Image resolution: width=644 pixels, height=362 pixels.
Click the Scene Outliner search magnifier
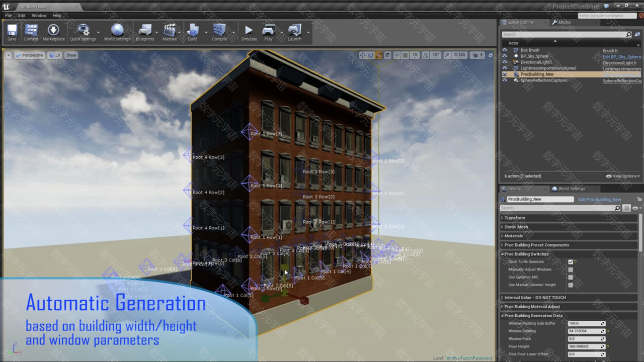pos(628,35)
